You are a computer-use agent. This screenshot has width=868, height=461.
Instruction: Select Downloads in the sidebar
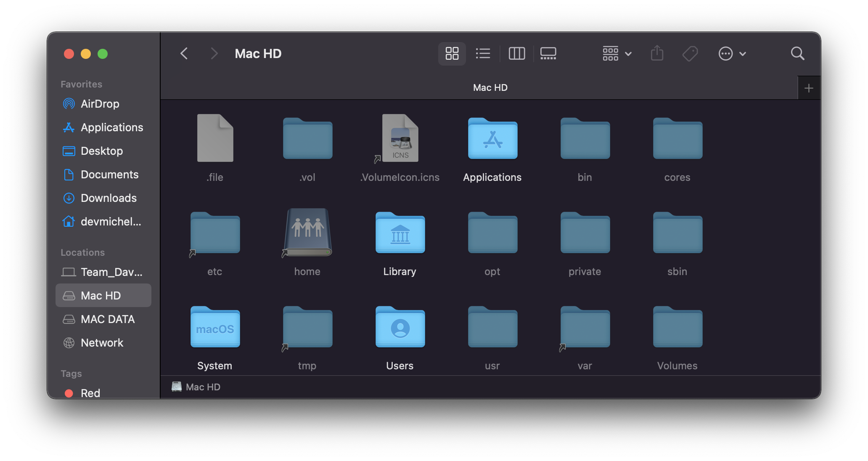(x=108, y=198)
